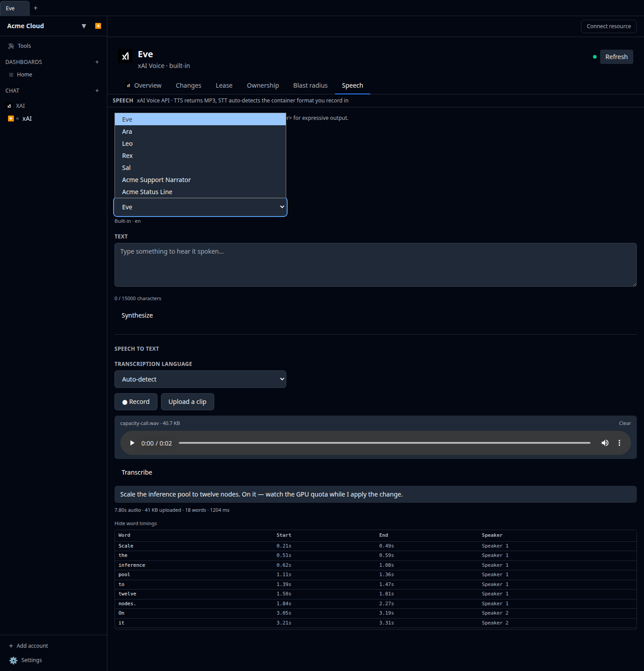Switch to the Ownership tab
Image resolution: width=644 pixels, height=671 pixels.
pyautogui.click(x=263, y=85)
